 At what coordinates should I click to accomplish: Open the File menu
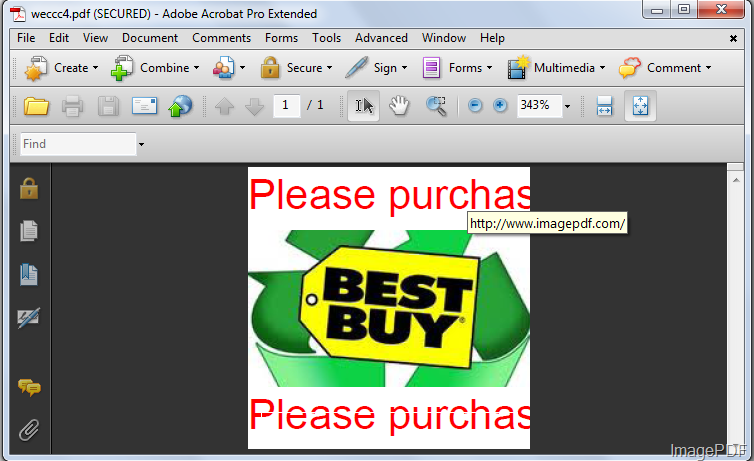[26, 38]
